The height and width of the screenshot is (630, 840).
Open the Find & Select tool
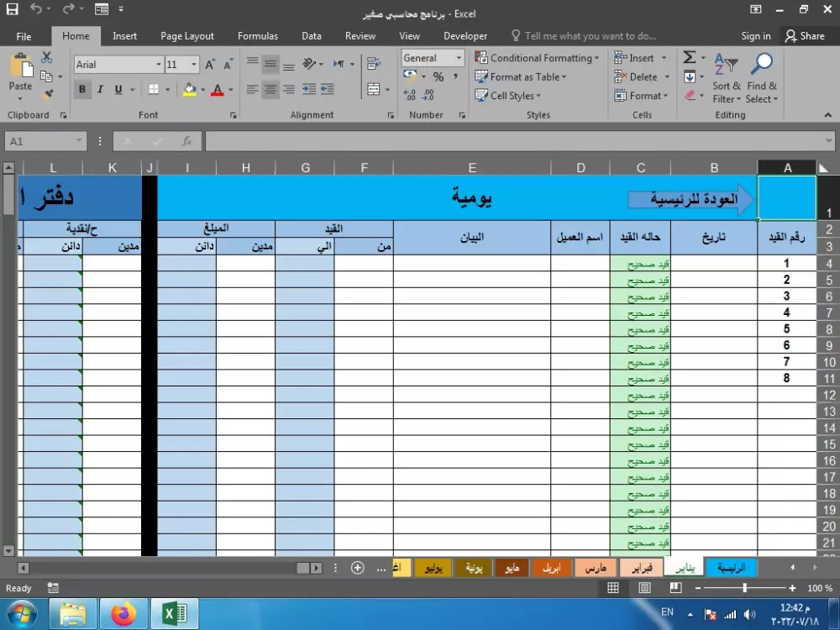pyautogui.click(x=761, y=76)
